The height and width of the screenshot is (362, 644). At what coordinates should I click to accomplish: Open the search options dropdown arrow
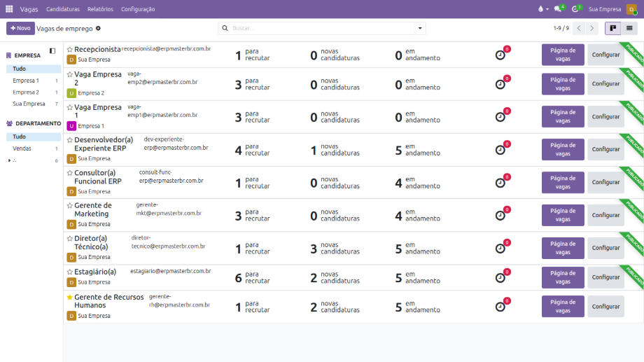420,28
